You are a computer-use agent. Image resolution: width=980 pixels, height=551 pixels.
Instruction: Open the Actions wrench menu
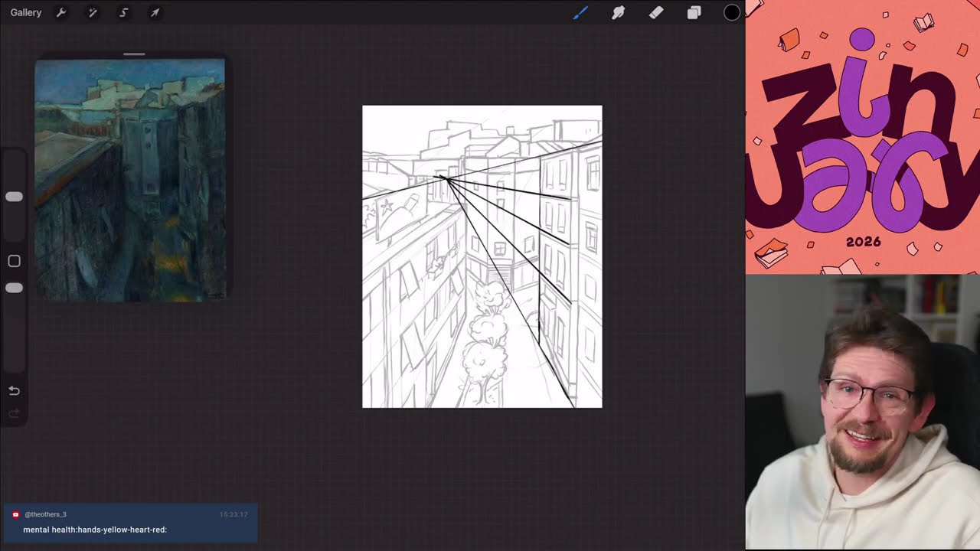click(61, 12)
